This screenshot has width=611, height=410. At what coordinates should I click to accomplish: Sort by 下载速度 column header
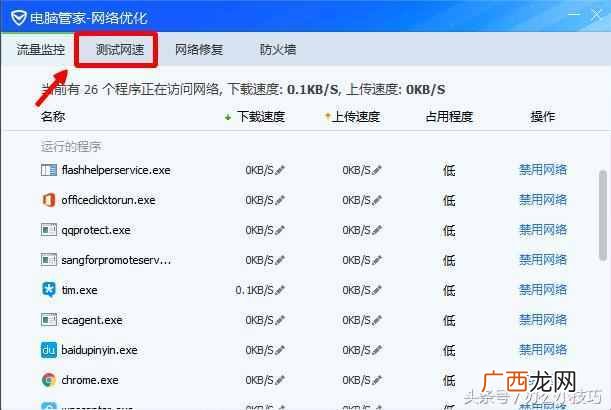click(x=261, y=117)
